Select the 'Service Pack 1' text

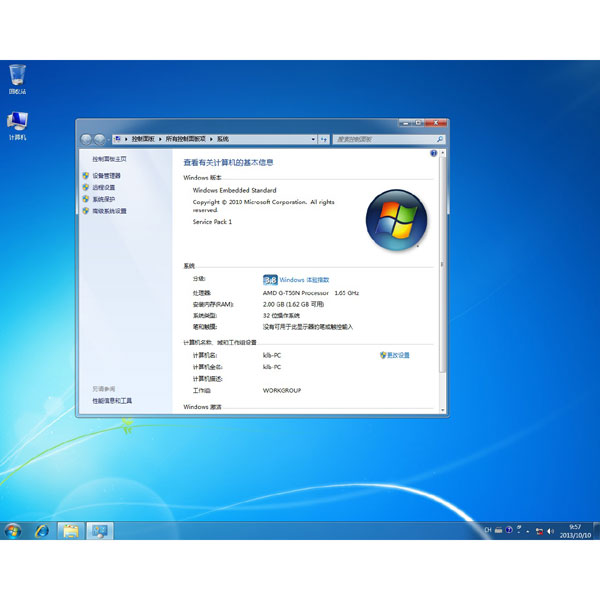pyautogui.click(x=212, y=222)
